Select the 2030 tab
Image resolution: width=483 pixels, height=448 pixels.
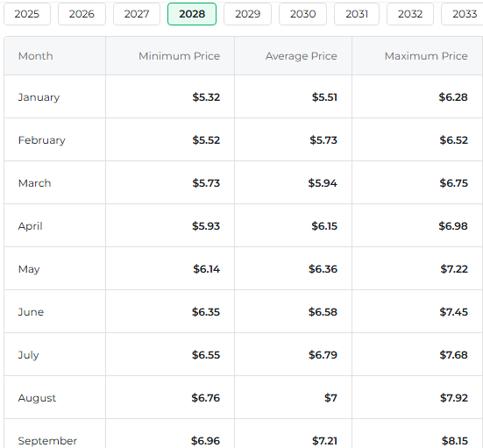pos(302,14)
